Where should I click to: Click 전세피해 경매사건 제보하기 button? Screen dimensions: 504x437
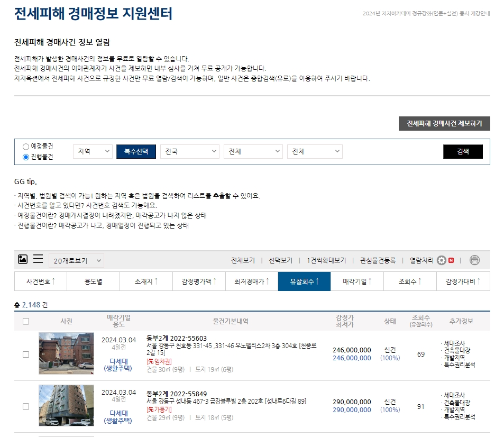[x=445, y=123]
